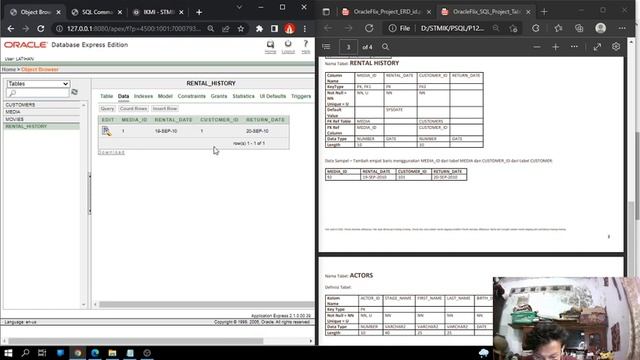Open PDF settings gear icon

(616, 47)
